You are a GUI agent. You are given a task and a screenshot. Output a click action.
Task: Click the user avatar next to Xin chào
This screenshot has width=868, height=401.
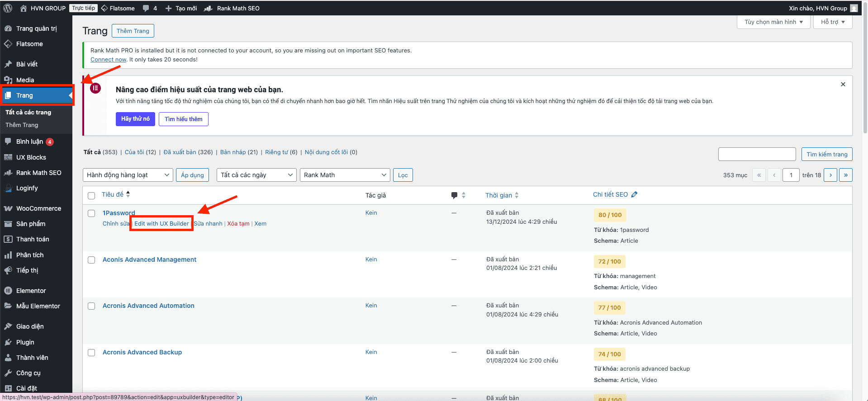pyautogui.click(x=854, y=8)
